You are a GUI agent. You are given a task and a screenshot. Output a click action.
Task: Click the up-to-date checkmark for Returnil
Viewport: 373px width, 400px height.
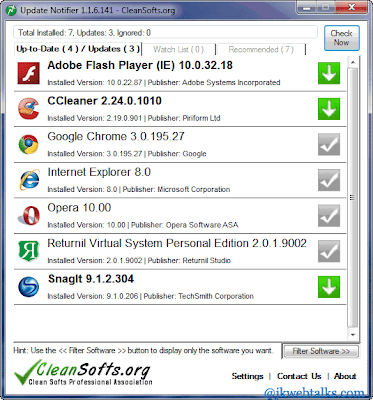(329, 251)
